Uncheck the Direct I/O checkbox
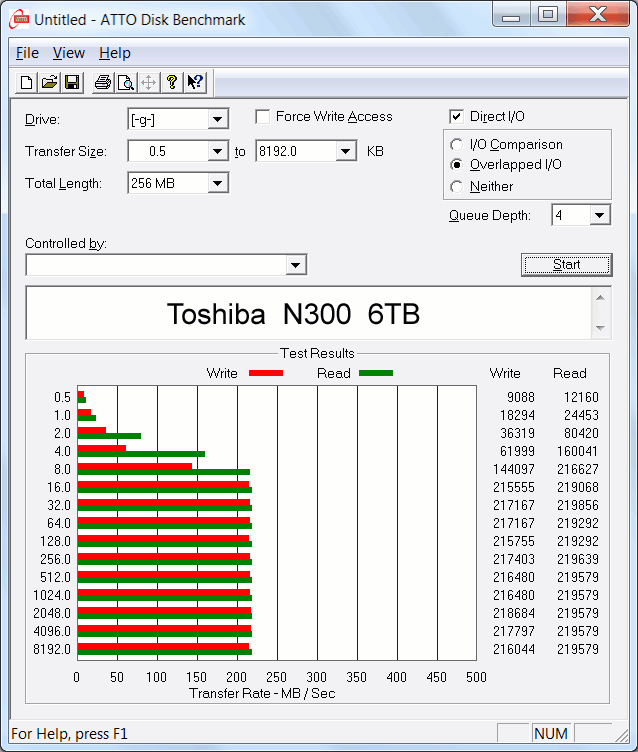The height and width of the screenshot is (752, 638). point(456,117)
